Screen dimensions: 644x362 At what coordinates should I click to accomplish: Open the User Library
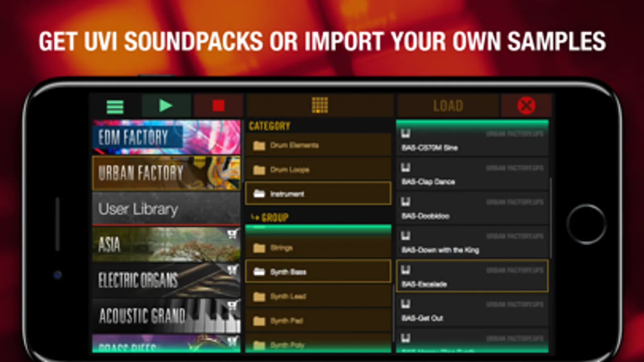coord(166,208)
